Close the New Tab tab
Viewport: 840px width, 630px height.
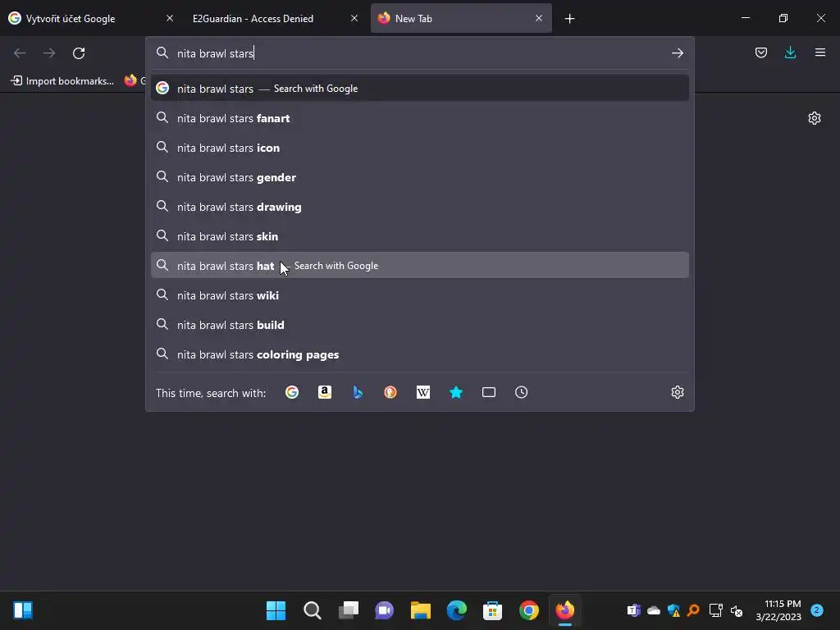click(539, 19)
